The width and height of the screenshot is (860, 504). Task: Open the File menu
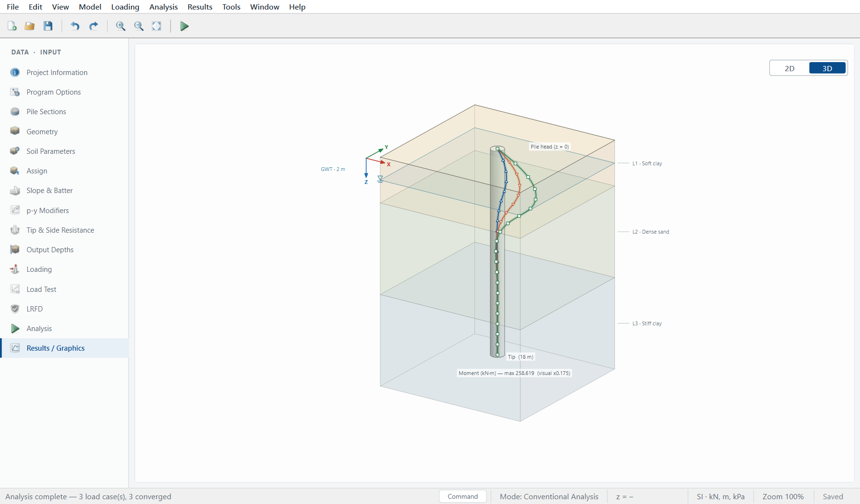tap(13, 7)
